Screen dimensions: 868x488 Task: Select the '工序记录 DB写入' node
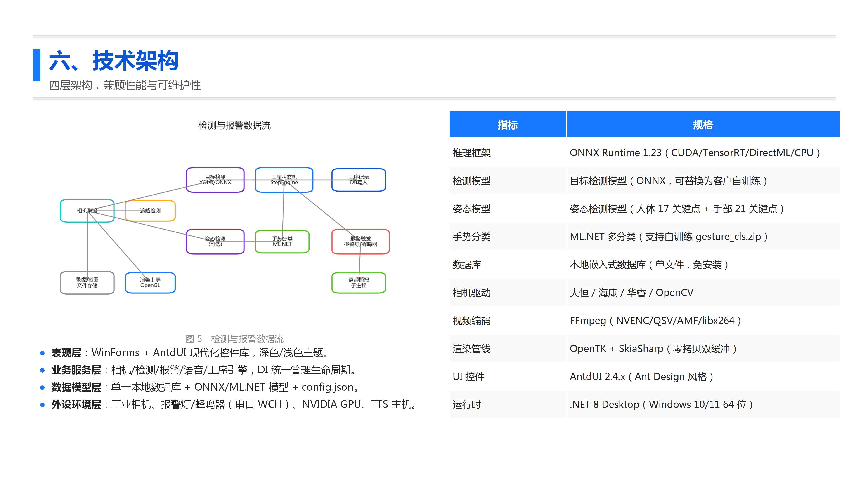point(359,180)
